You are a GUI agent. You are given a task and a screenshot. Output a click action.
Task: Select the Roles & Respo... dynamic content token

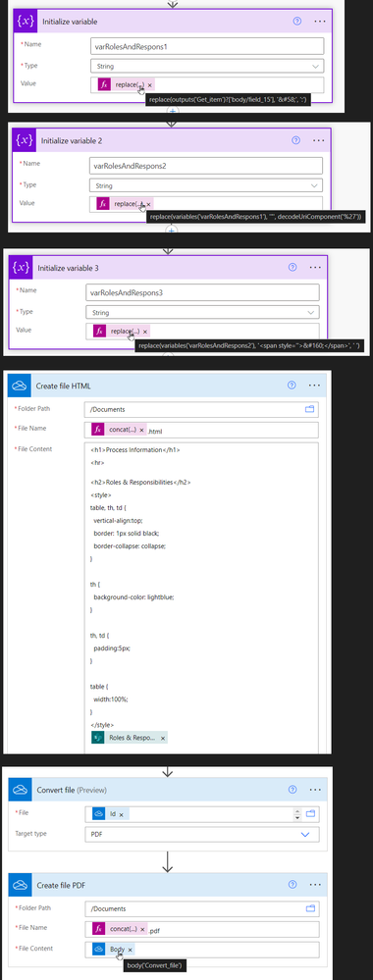point(130,738)
